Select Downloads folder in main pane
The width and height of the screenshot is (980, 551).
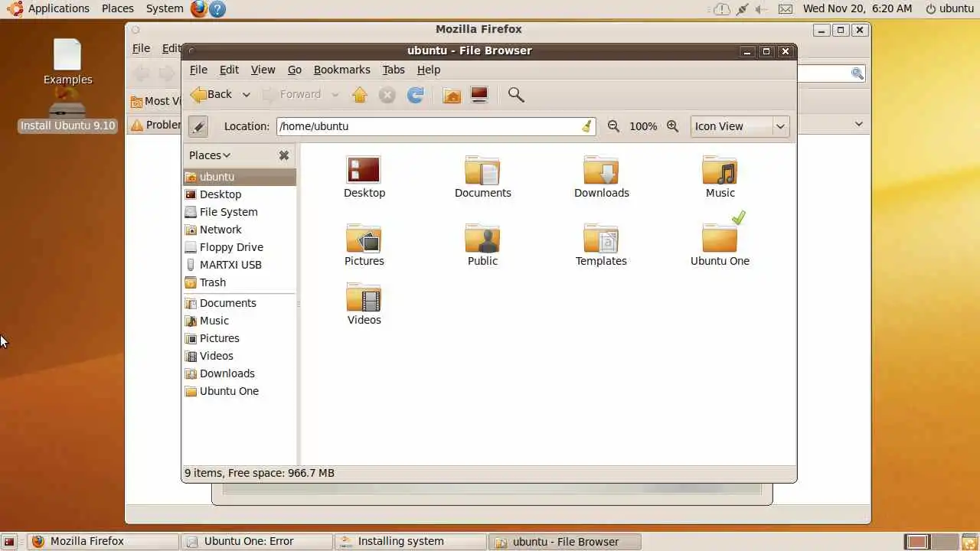601,177
